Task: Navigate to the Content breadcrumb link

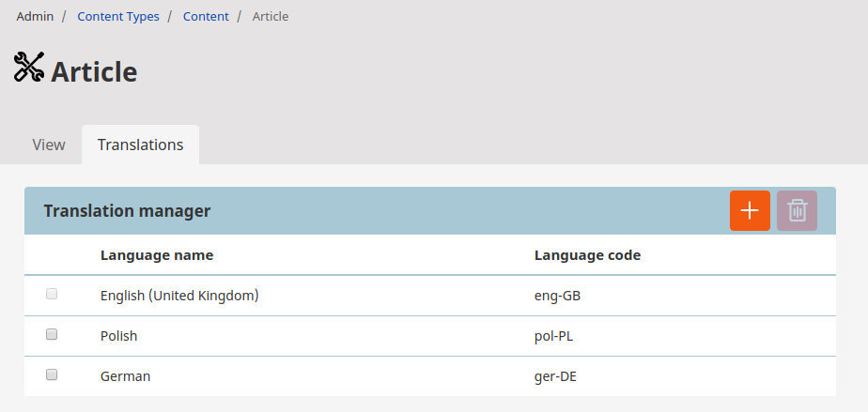Action: 206,16
